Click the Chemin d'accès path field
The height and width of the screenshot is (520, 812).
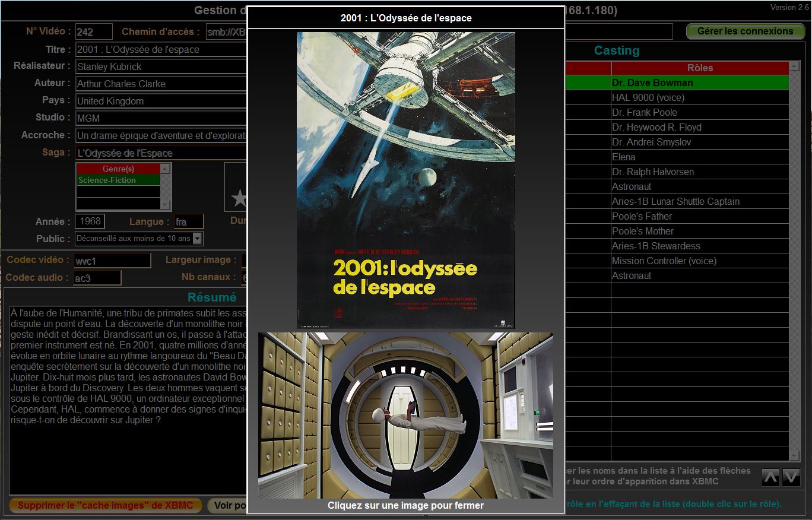click(x=226, y=32)
